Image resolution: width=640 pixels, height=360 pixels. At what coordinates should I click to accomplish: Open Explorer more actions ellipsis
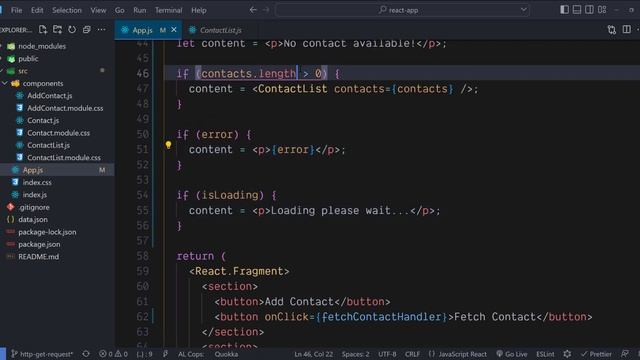point(101,29)
